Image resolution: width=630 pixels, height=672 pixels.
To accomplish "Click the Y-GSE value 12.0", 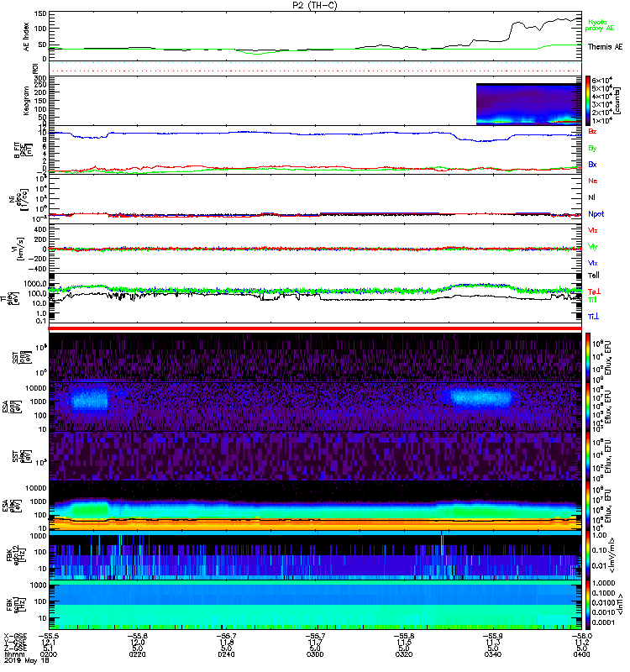I will 137,643.
